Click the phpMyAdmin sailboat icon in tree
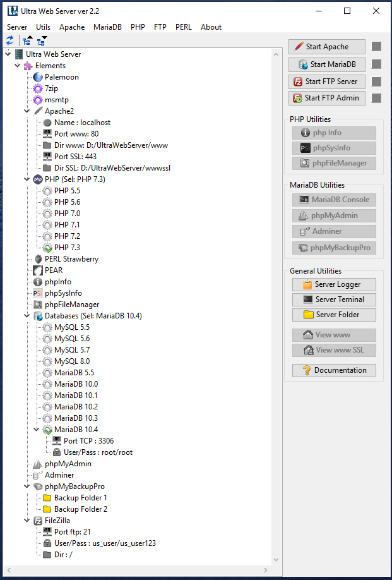This screenshot has height=580, width=392. pos(38,464)
